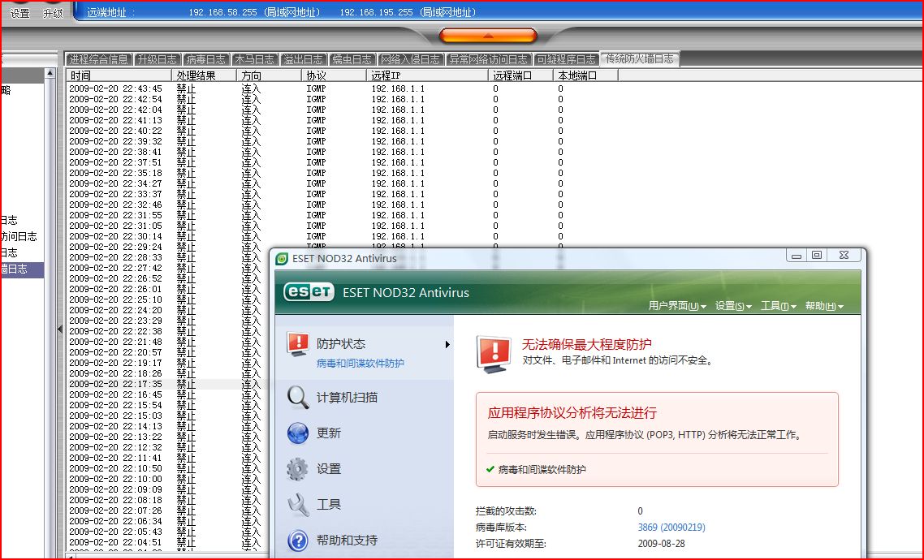Select the 访问日志 item in left sidebar
Viewport: 924px width, 560px height.
(19, 236)
